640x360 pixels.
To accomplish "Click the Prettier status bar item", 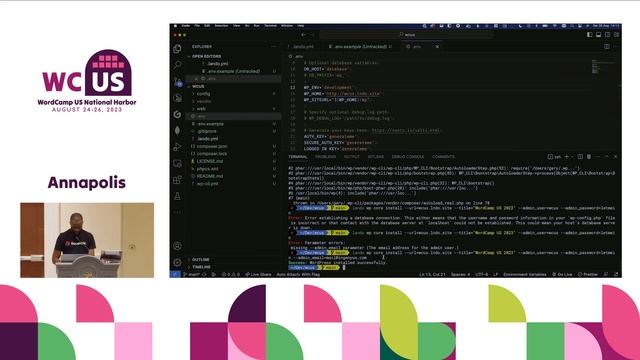I will (x=588, y=274).
